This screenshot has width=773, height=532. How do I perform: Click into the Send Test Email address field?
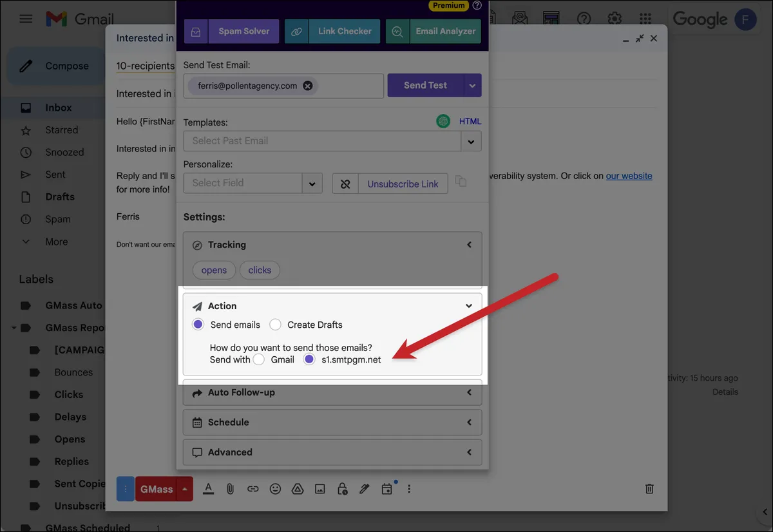(283, 86)
